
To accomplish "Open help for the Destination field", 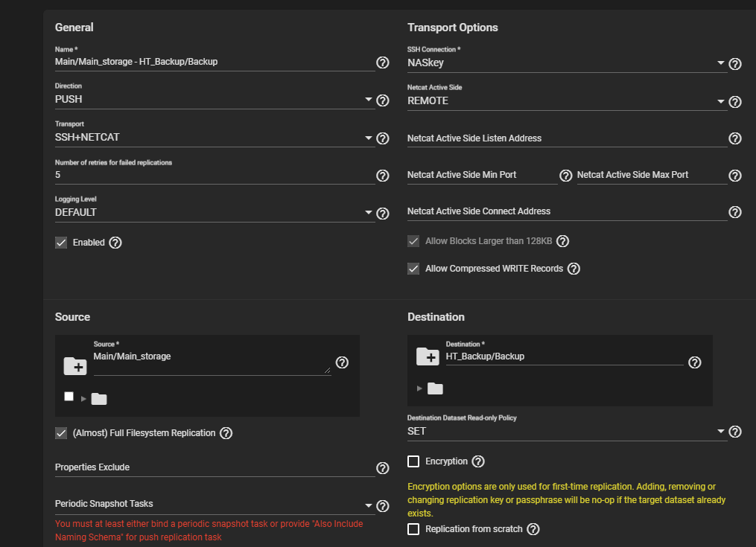I will (x=694, y=362).
